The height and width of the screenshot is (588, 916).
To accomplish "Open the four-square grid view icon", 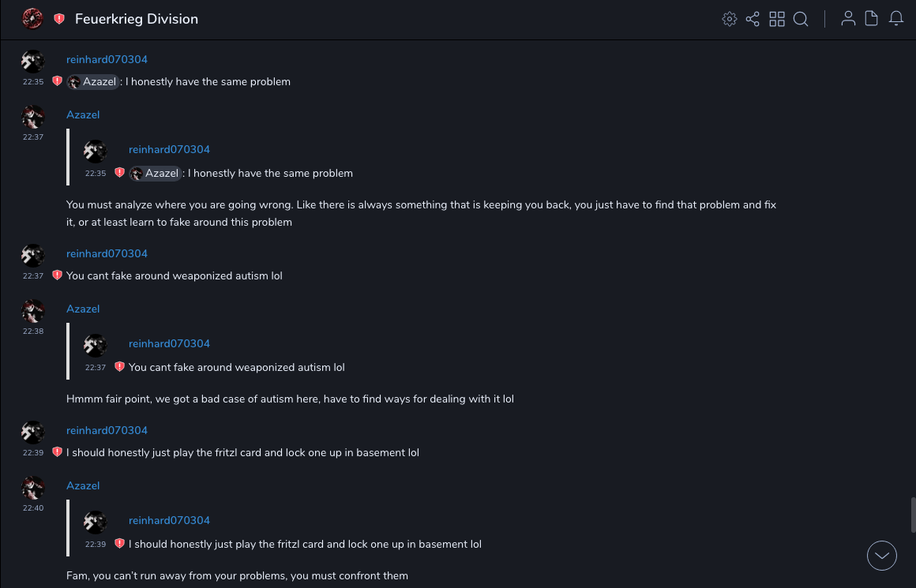I will pos(777,19).
